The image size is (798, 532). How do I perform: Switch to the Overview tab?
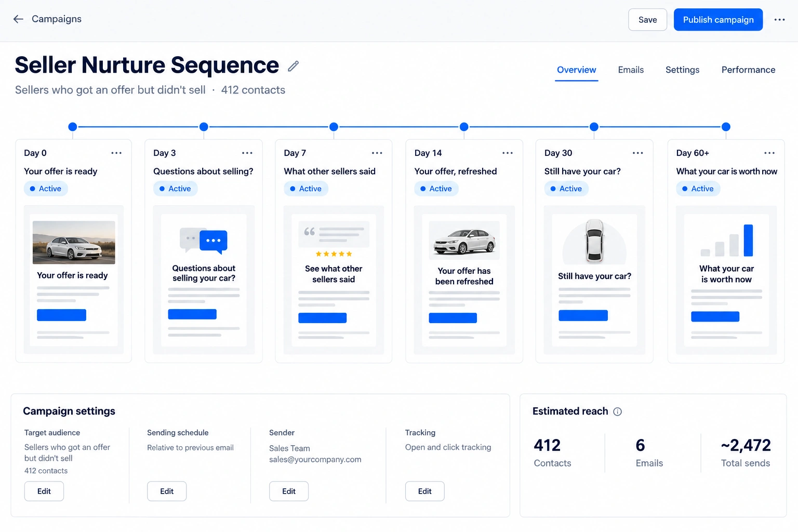click(x=576, y=70)
